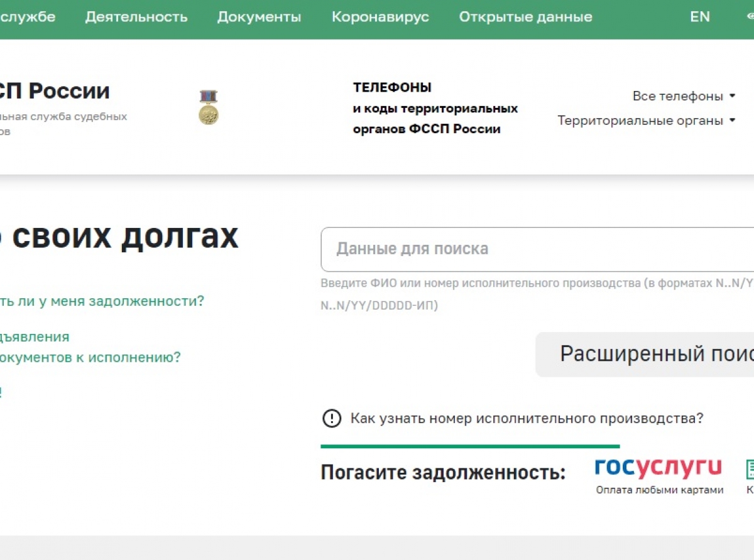Open the Госуслуги payment service logo
754x560 pixels.
(x=658, y=466)
